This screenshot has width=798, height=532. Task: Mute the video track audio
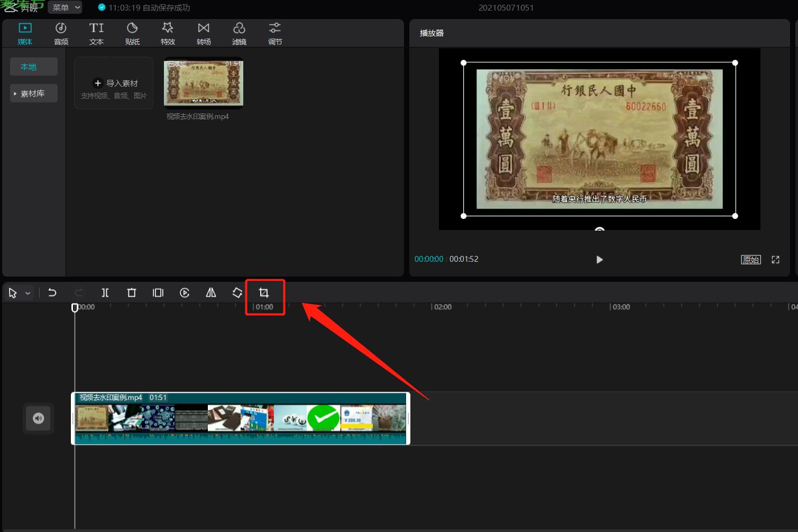pos(38,418)
